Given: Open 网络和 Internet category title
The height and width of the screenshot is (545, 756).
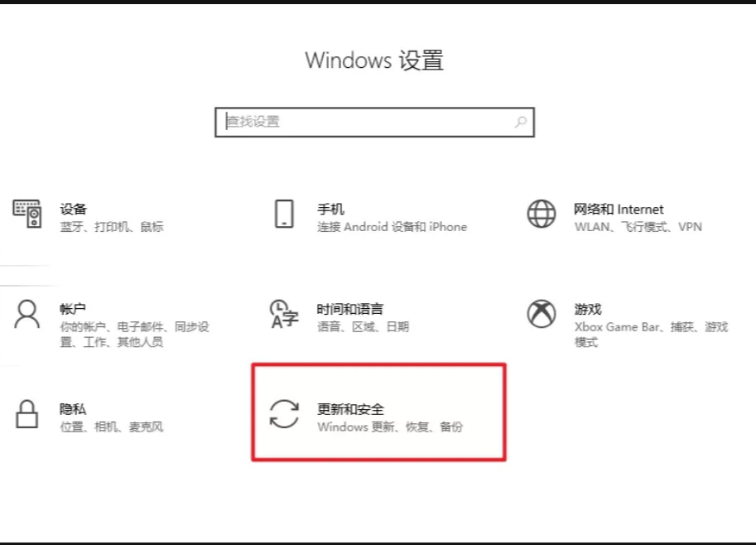Looking at the screenshot, I should [619, 210].
